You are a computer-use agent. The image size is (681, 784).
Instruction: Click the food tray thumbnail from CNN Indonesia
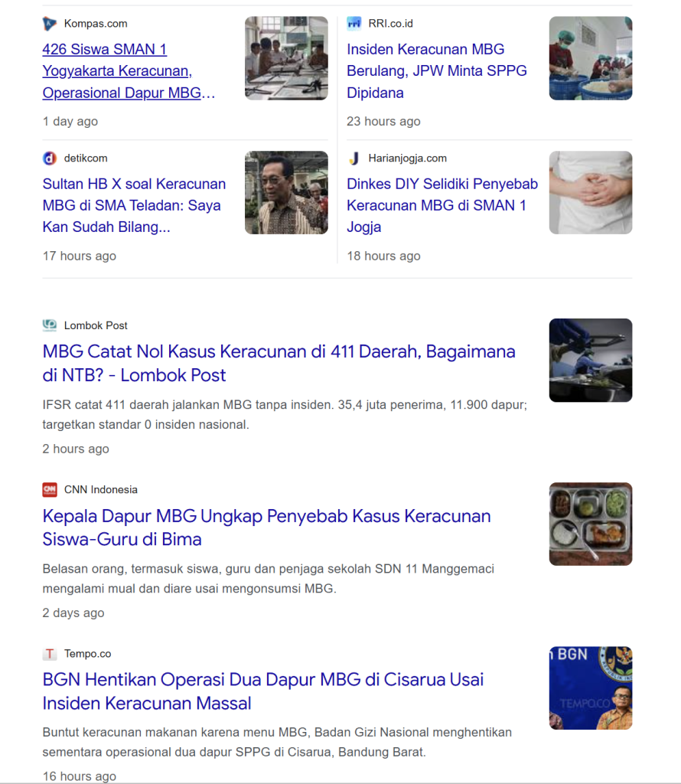pos(590,524)
